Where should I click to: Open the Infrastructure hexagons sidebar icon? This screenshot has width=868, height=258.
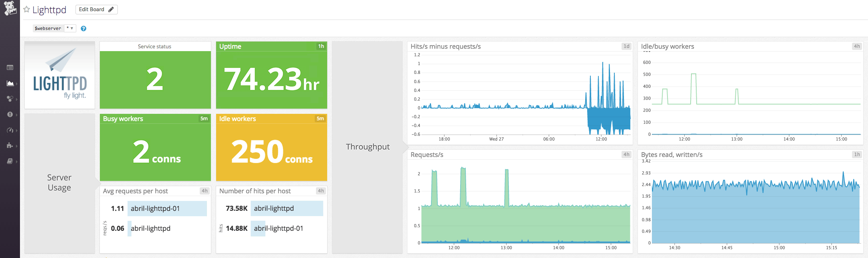point(10,99)
